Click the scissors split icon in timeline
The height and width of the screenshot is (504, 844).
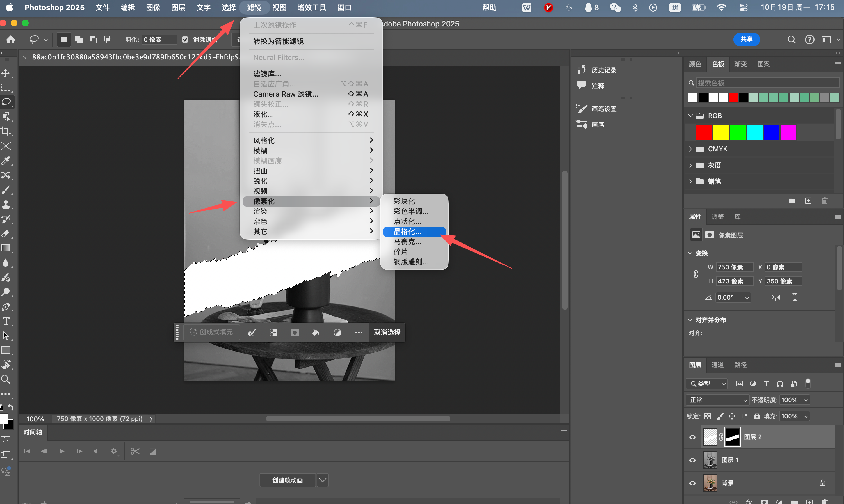(135, 451)
